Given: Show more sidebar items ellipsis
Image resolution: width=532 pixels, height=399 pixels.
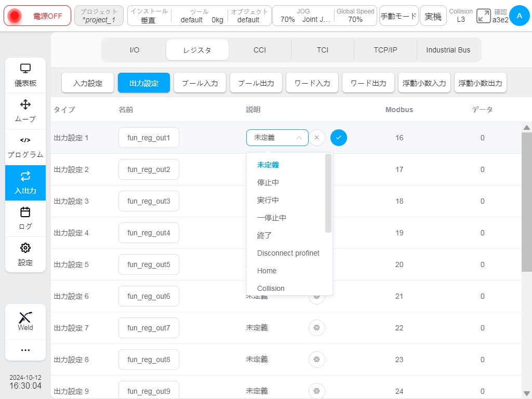Looking at the screenshot, I should 25,350.
